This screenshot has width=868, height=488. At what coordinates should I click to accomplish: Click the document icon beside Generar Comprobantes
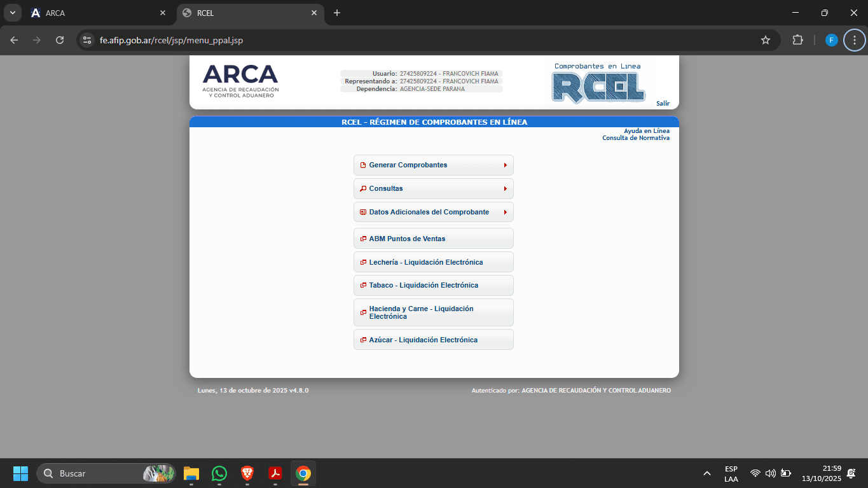(x=363, y=165)
